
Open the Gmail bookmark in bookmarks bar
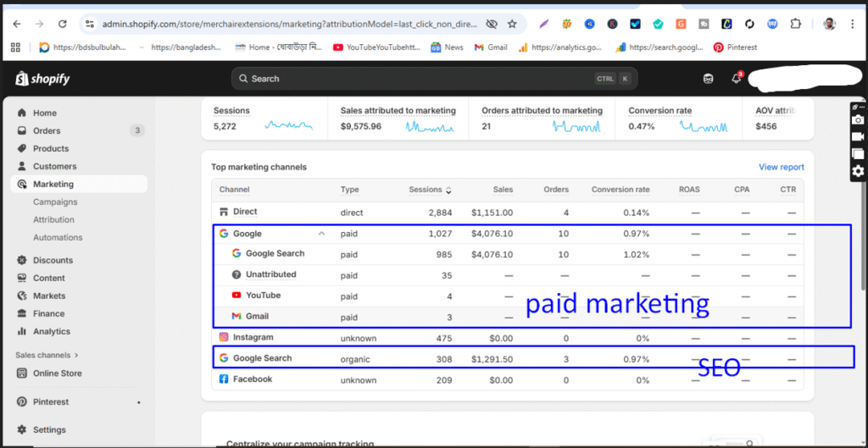[490, 47]
